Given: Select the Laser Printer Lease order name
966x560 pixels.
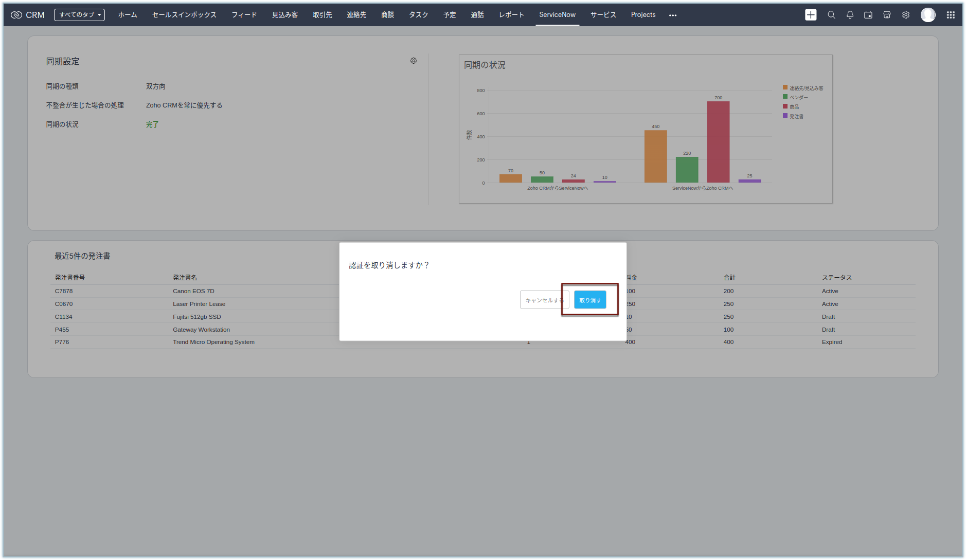Looking at the screenshot, I should click(x=199, y=304).
